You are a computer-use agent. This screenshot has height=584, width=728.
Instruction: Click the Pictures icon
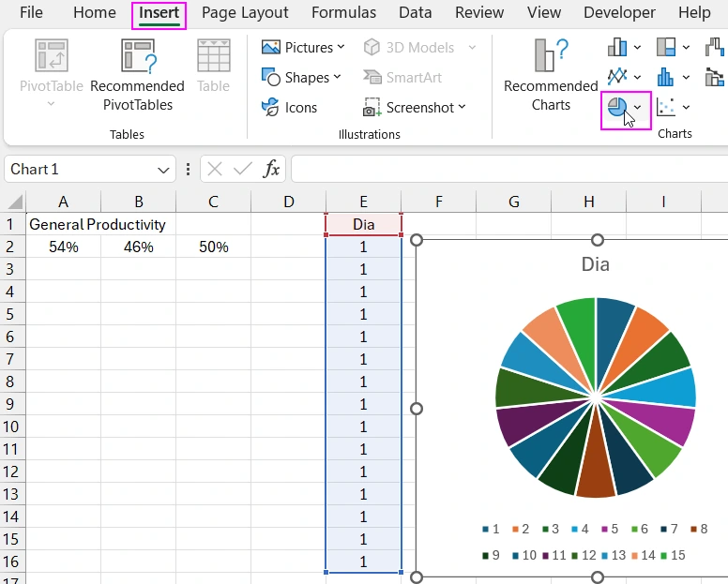pyautogui.click(x=271, y=47)
